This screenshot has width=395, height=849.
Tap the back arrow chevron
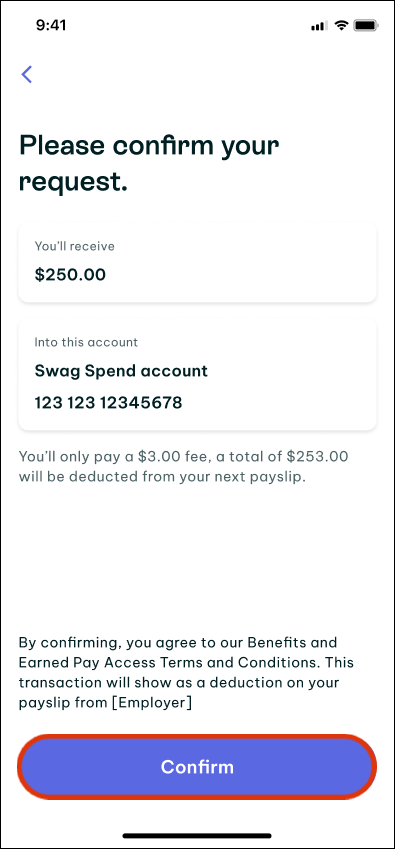(27, 74)
